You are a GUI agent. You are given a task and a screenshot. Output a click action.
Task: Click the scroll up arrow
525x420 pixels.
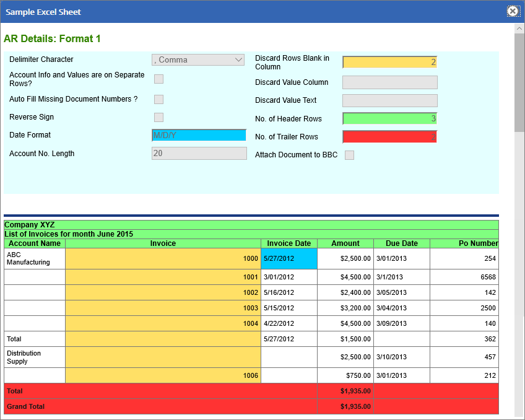[x=519, y=28]
